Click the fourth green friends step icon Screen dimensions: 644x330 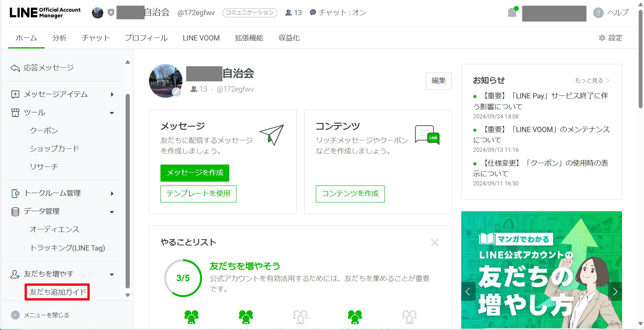(x=355, y=317)
